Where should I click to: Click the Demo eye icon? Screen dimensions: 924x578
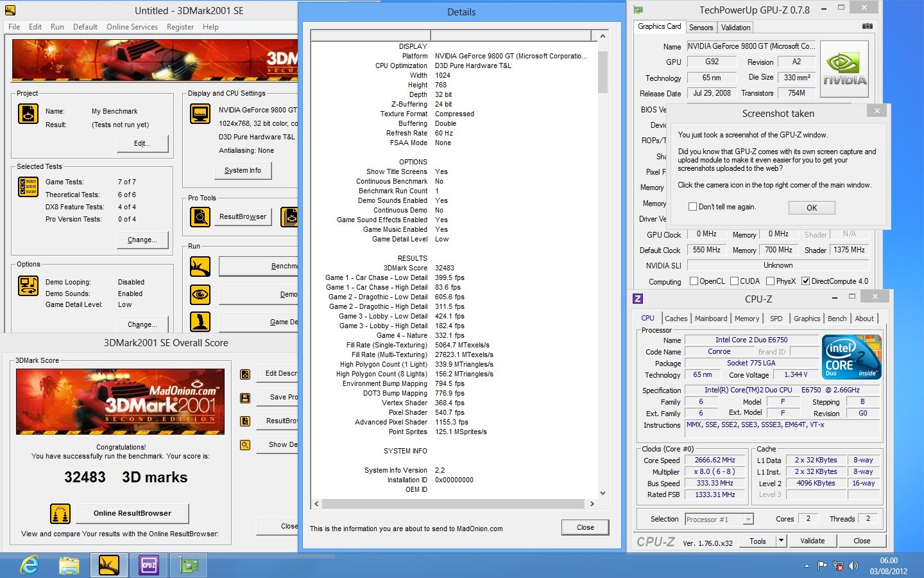coord(200,294)
